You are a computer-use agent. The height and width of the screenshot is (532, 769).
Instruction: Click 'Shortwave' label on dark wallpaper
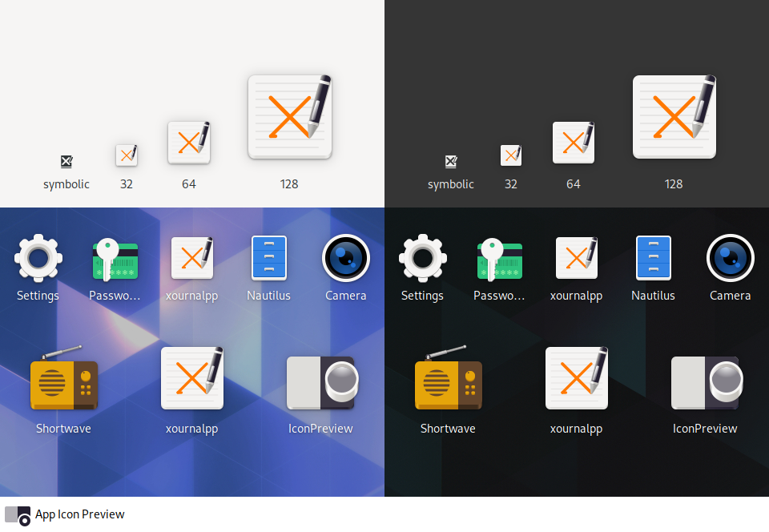click(448, 429)
